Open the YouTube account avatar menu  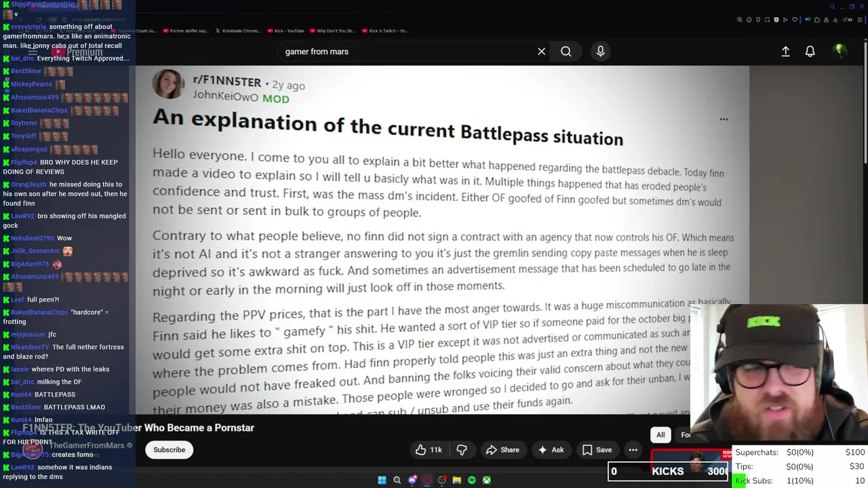pyautogui.click(x=840, y=51)
